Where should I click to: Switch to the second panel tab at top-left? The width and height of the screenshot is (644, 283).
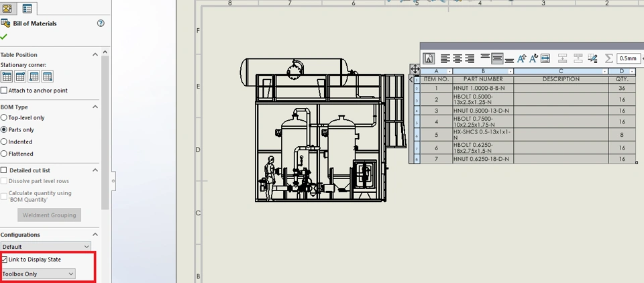27,8
